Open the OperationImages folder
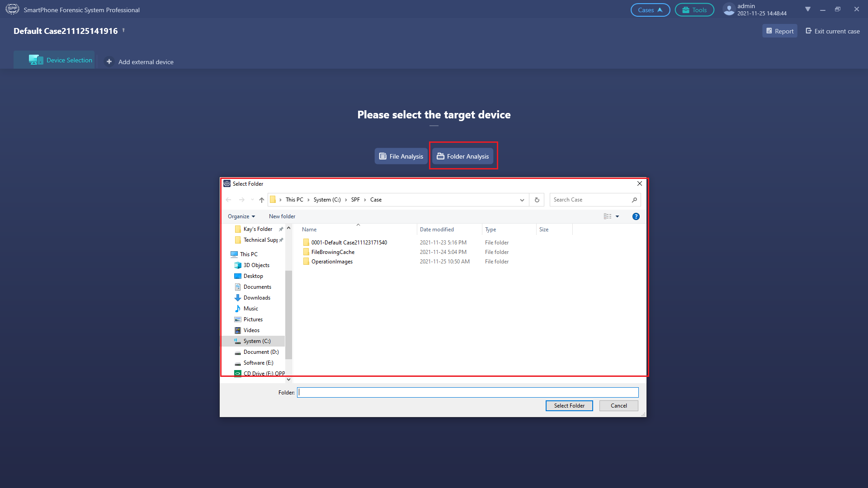The image size is (868, 488). [331, 262]
